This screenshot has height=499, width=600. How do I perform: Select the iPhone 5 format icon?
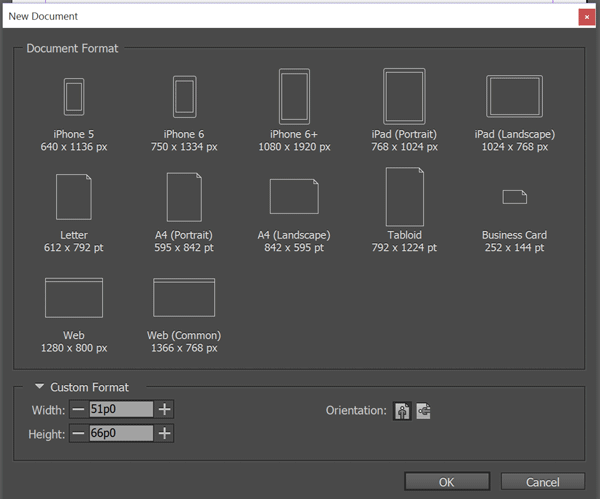[74, 97]
